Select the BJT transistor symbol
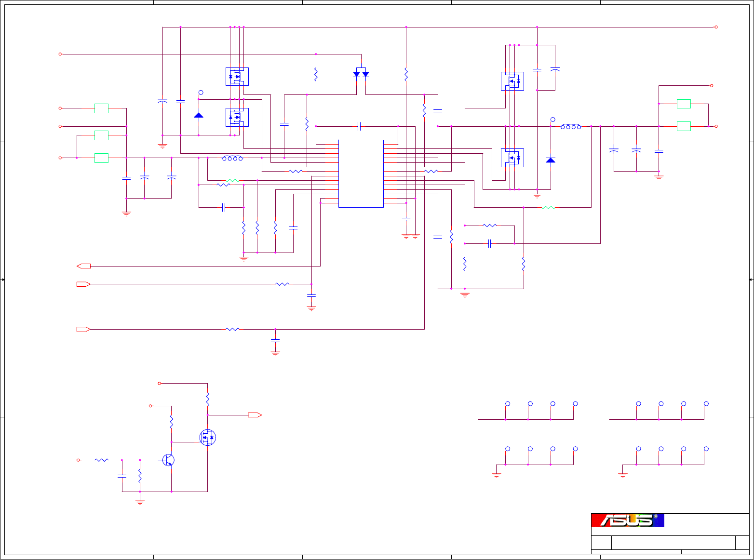 click(x=168, y=460)
